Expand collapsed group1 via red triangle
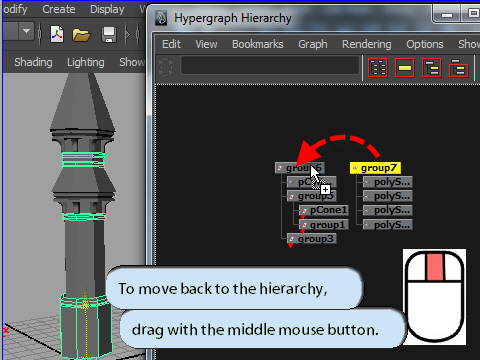 [303, 231]
